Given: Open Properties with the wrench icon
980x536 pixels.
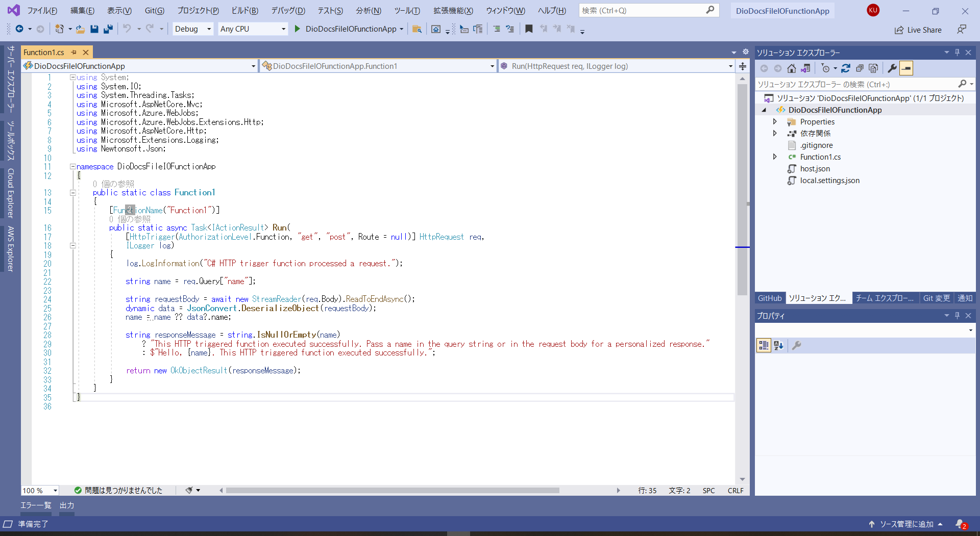Looking at the screenshot, I should pos(892,68).
